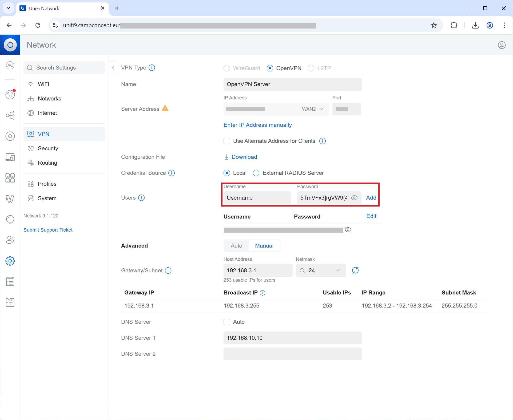
Task: Click info icon next to VPN Type
Action: (152, 68)
